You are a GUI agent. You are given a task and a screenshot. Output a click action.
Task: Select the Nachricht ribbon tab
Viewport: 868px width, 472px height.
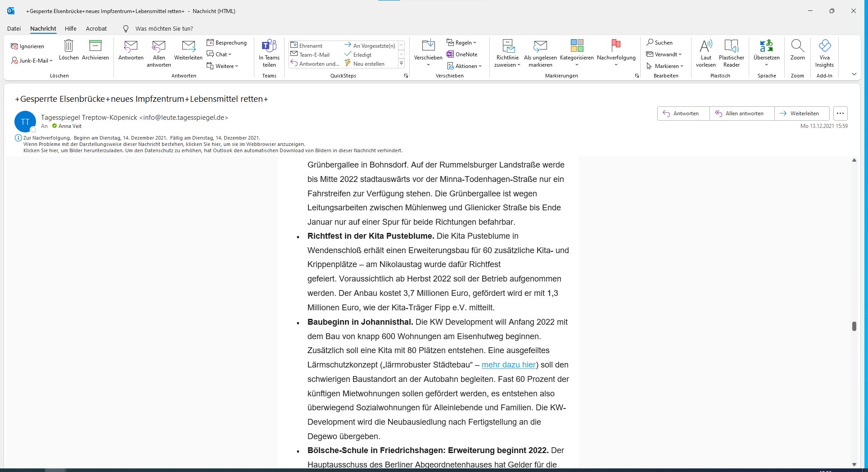click(43, 28)
